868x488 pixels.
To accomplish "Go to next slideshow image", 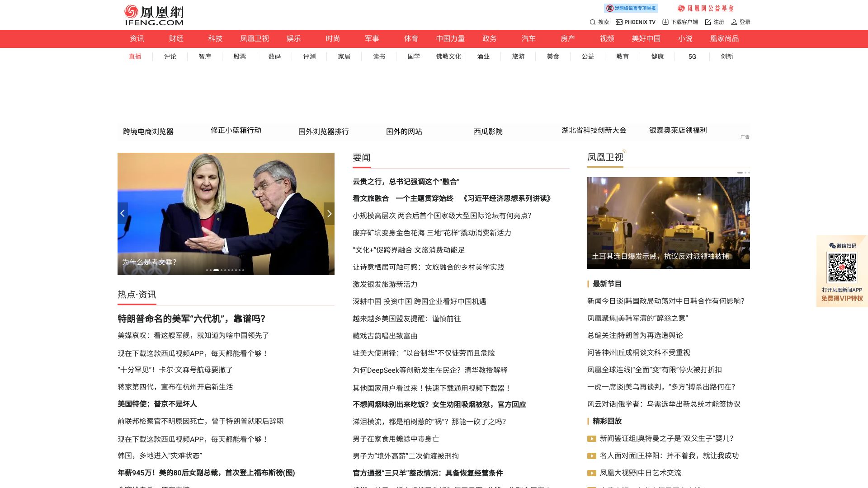I will [329, 214].
